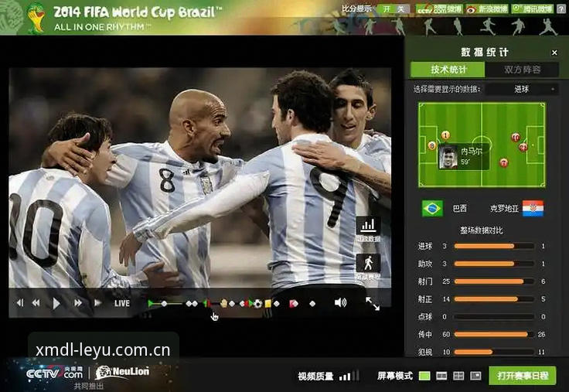Play the match video
This screenshot has height=392, width=569.
(56, 303)
